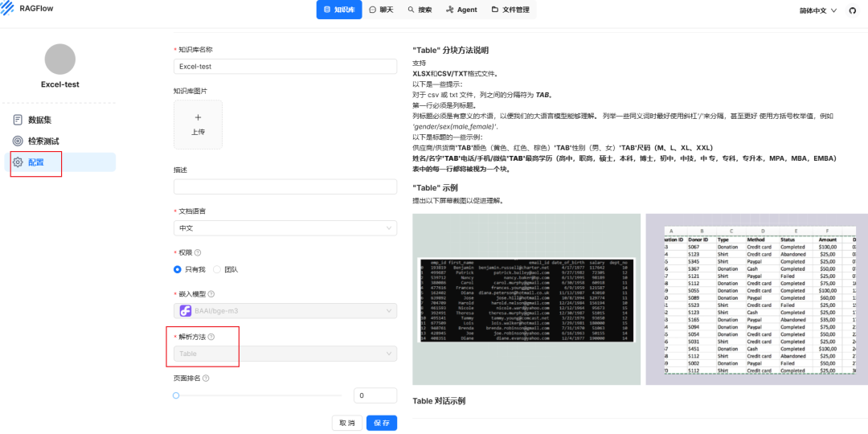Click the folder icon for 文件管理
Viewport: 868px width, 434px height.
[x=494, y=10]
